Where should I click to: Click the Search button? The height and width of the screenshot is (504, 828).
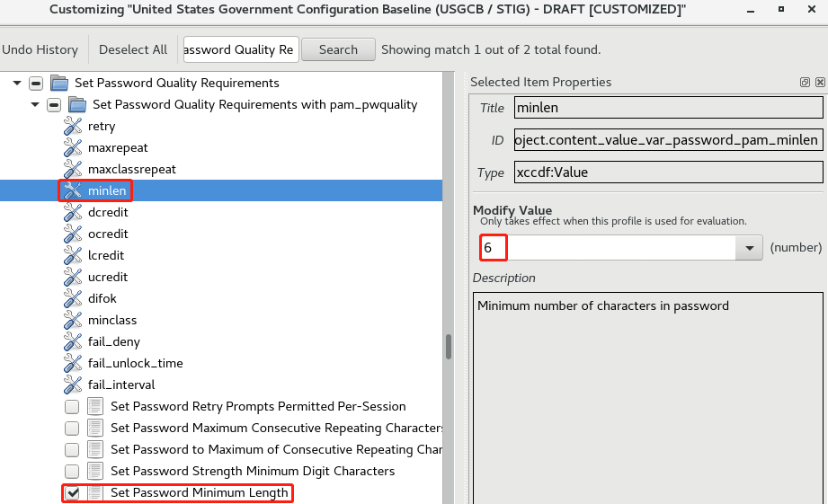point(338,50)
